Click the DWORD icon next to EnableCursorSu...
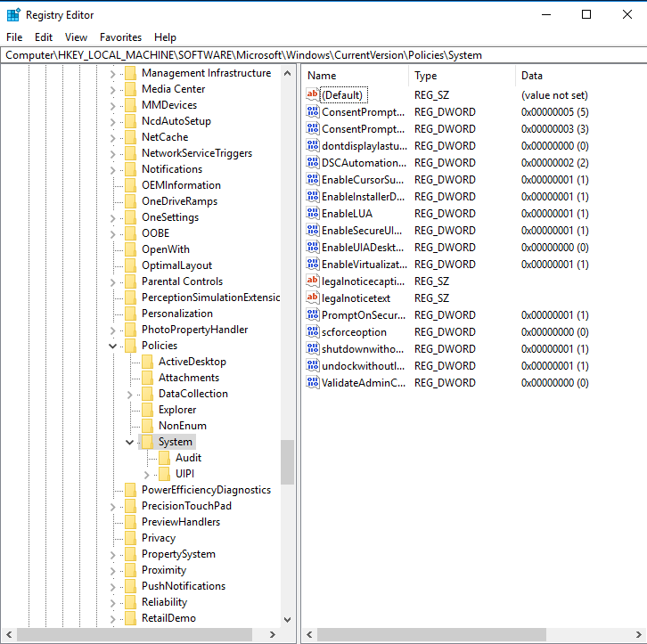Screen dimensions: 647x644 (312, 179)
